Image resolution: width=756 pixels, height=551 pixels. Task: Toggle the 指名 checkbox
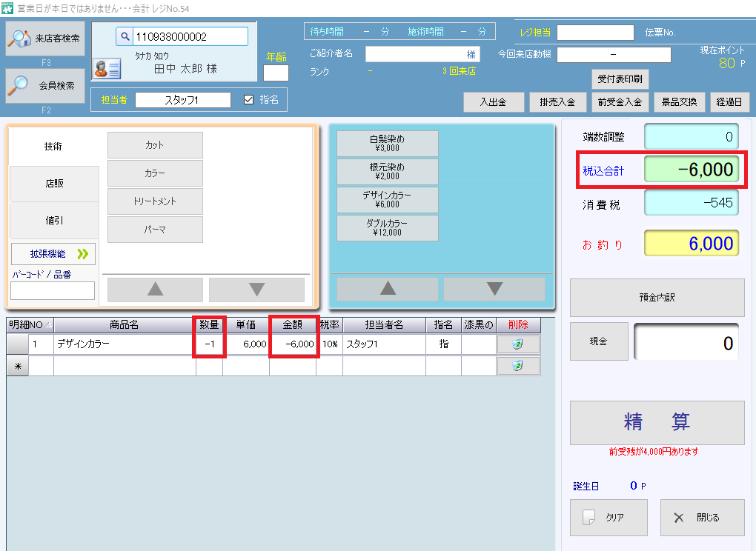pyautogui.click(x=249, y=100)
